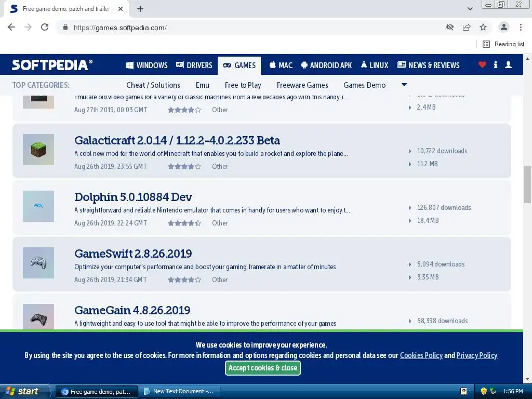
Task: Reload the page with the refresh icon
Action: 45,27
